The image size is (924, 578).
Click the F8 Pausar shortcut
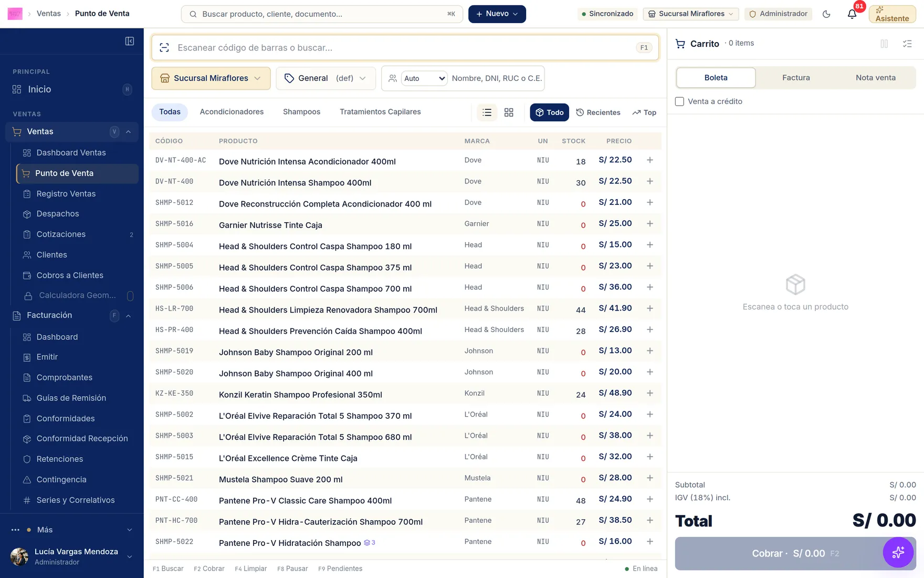pos(292,569)
